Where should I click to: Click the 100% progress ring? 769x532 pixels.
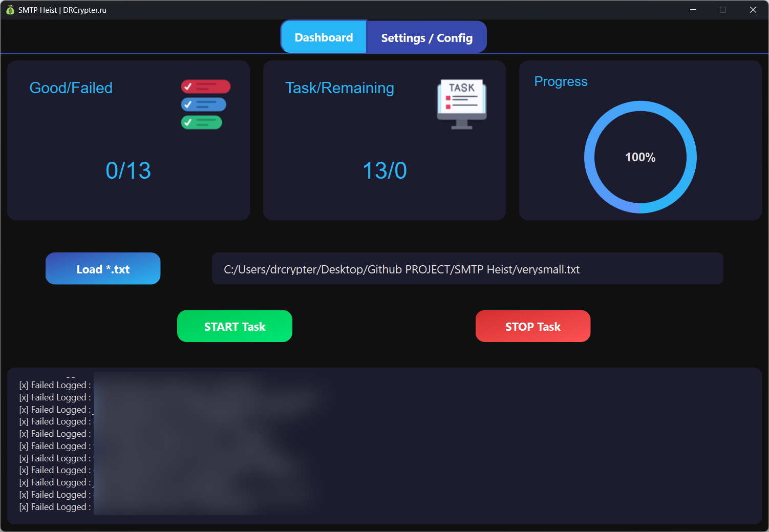tap(640, 157)
